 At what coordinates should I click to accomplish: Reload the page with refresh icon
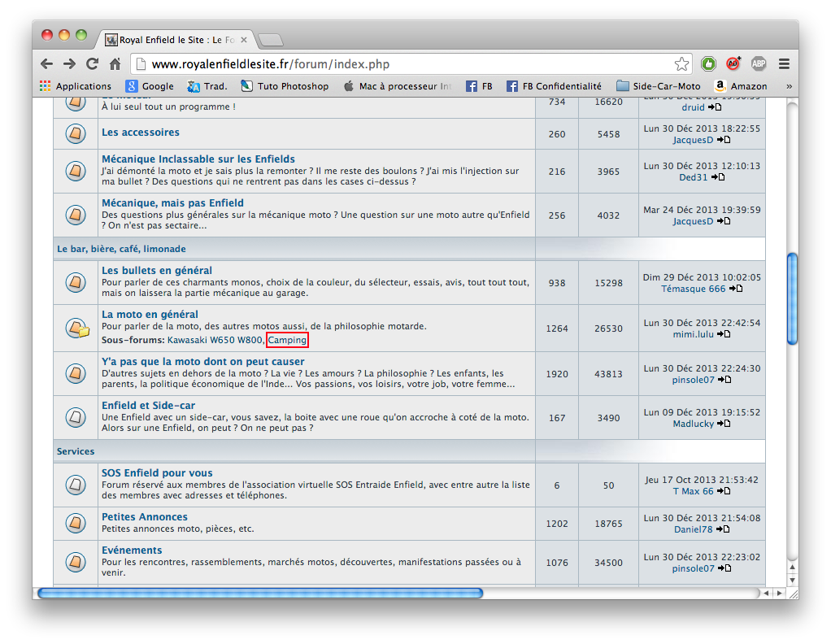click(x=92, y=63)
